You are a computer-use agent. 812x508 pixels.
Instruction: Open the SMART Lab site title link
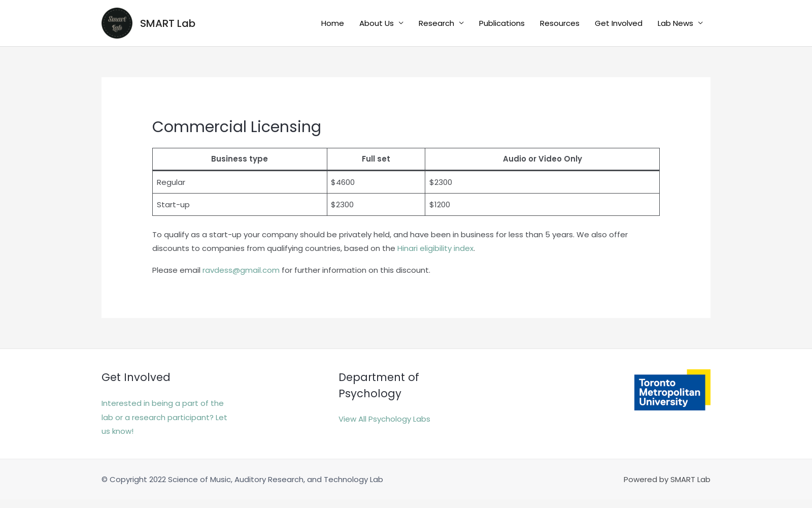[167, 23]
